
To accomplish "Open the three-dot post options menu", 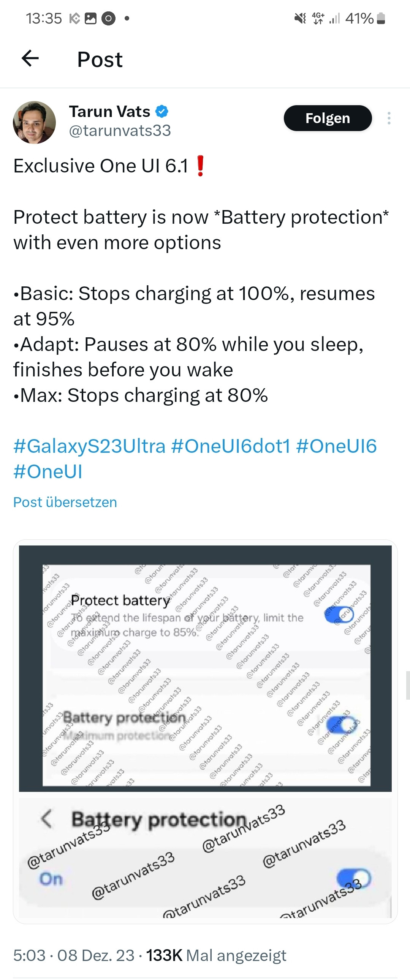I will click(x=389, y=118).
